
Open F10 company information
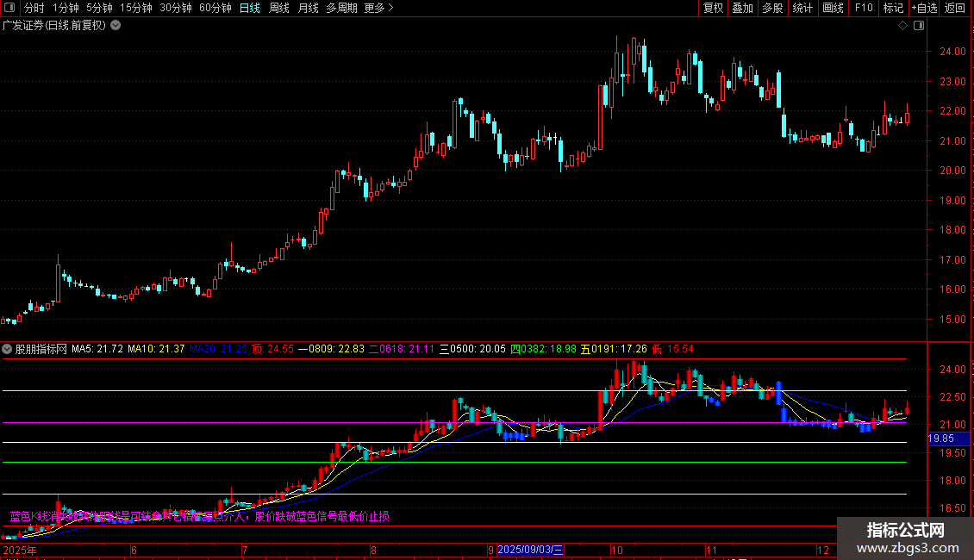863,8
